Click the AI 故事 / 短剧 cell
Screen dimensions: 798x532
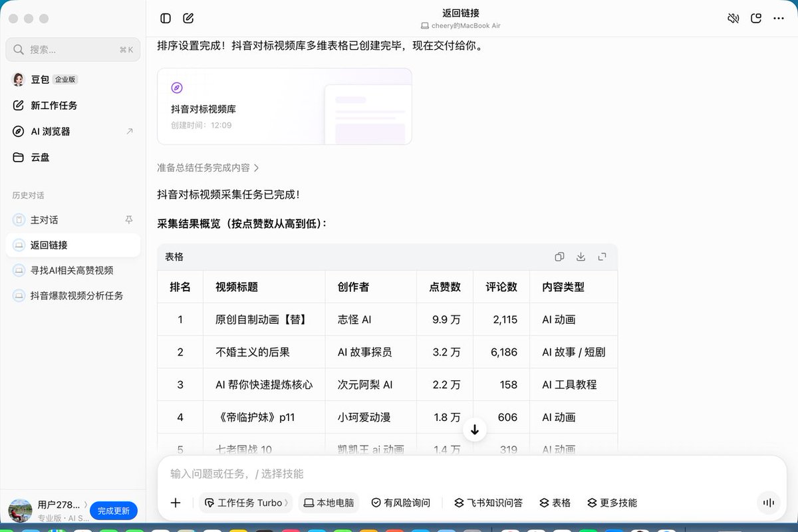[574, 352]
